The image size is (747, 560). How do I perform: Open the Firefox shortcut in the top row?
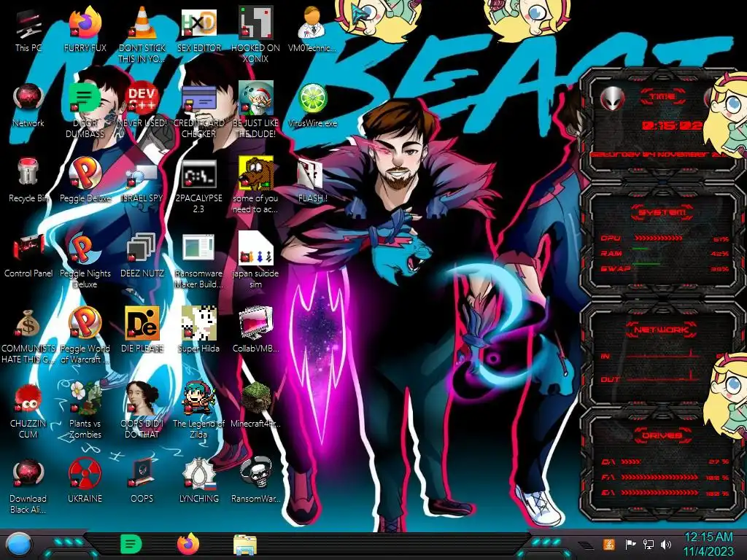click(85, 24)
